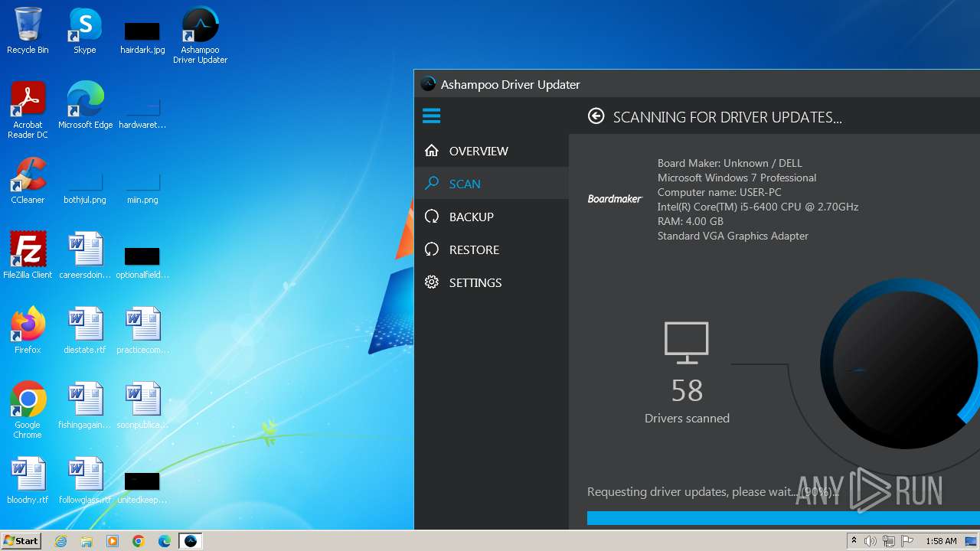Open the Overview section
980x551 pixels.
point(492,151)
